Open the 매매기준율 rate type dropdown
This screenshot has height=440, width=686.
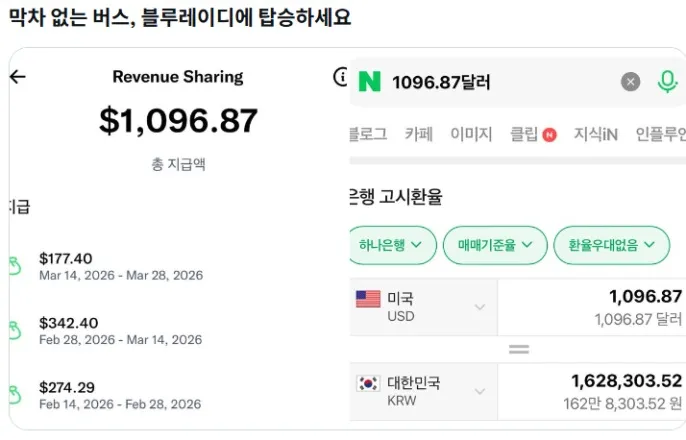494,245
